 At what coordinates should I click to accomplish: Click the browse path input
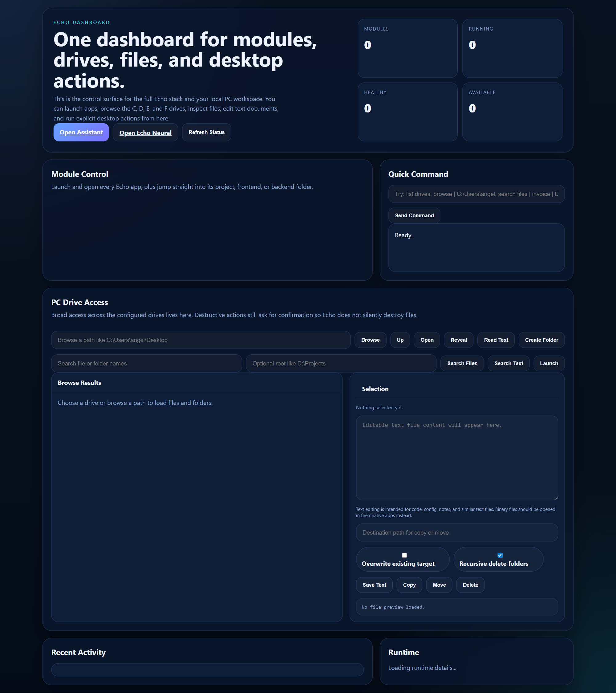(x=201, y=340)
